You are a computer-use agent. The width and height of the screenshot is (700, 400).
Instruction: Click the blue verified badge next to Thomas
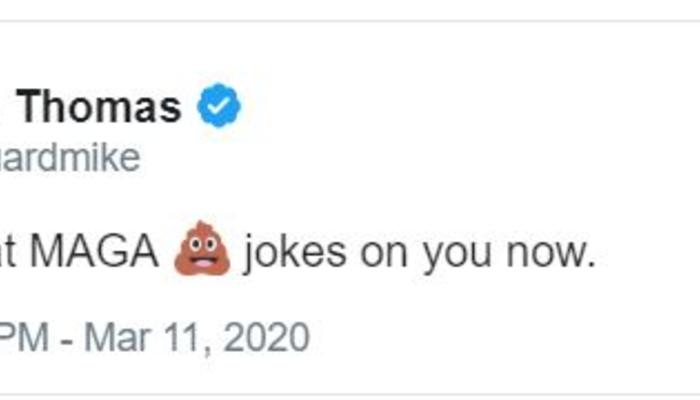coord(217,107)
